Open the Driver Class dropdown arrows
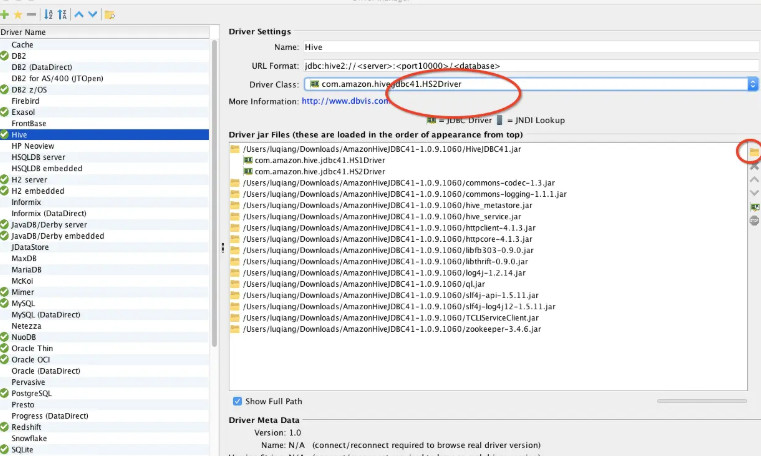This screenshot has width=761, height=456. point(753,84)
